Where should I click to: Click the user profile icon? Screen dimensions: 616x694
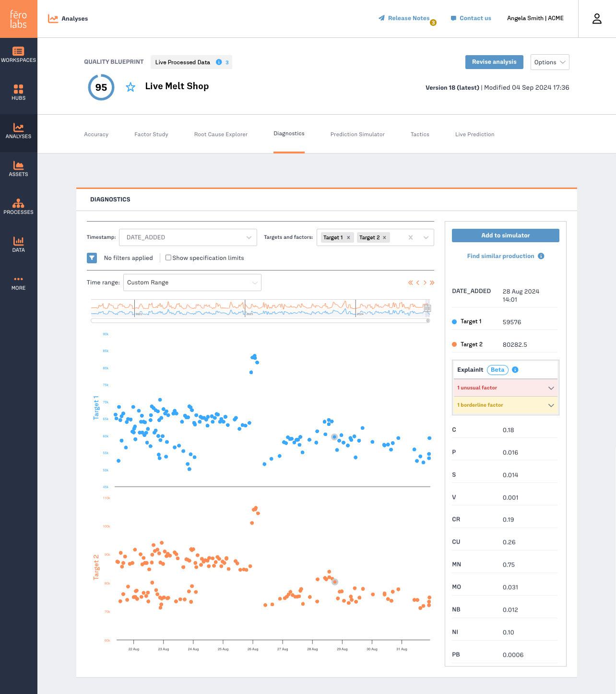(597, 19)
